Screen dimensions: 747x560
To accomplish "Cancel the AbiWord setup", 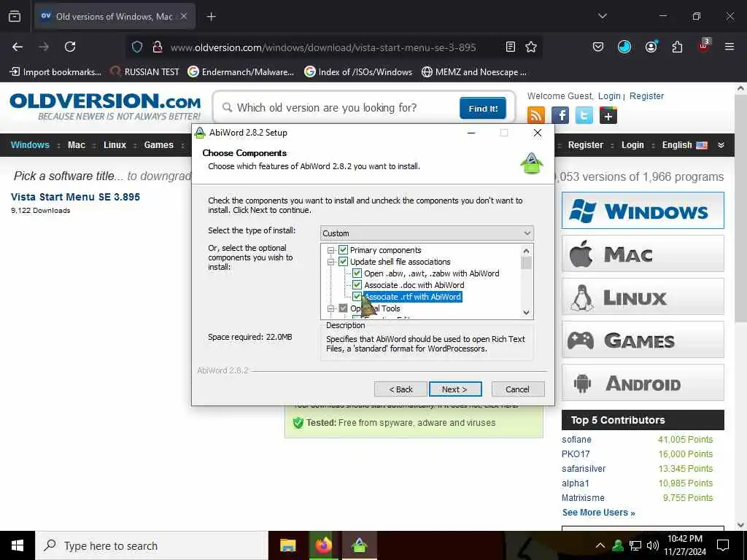I will click(517, 389).
